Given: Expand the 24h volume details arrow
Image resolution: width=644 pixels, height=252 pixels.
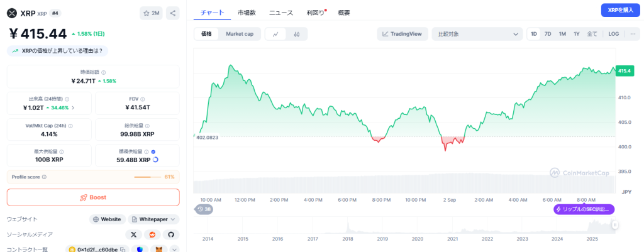Looking at the screenshot, I should 73,108.
